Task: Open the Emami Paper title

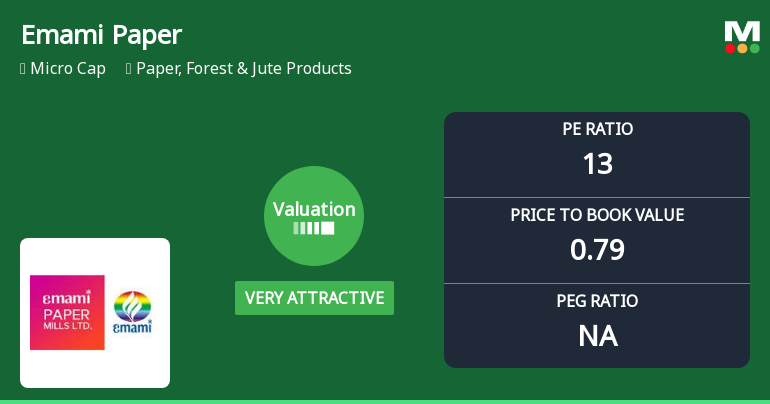Action: tap(101, 35)
